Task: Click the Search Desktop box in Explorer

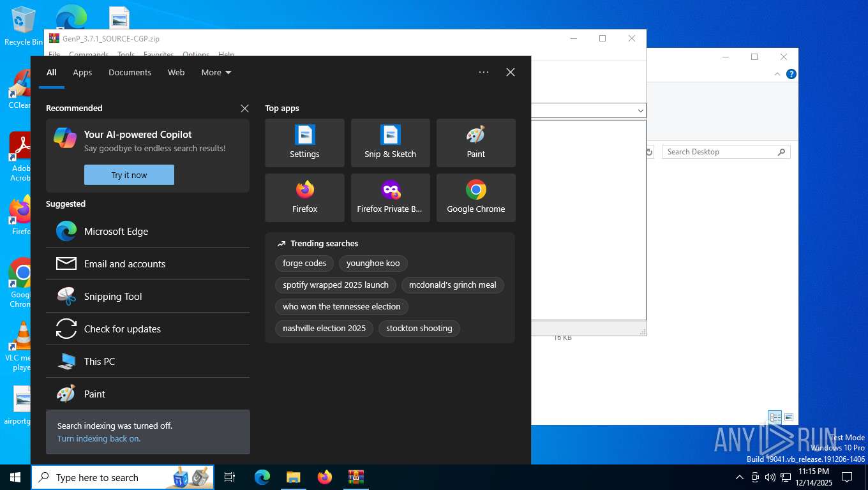Action: click(726, 152)
